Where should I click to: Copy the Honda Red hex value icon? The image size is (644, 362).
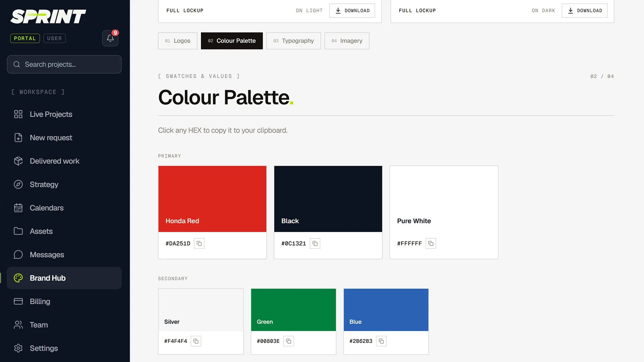[199, 243]
